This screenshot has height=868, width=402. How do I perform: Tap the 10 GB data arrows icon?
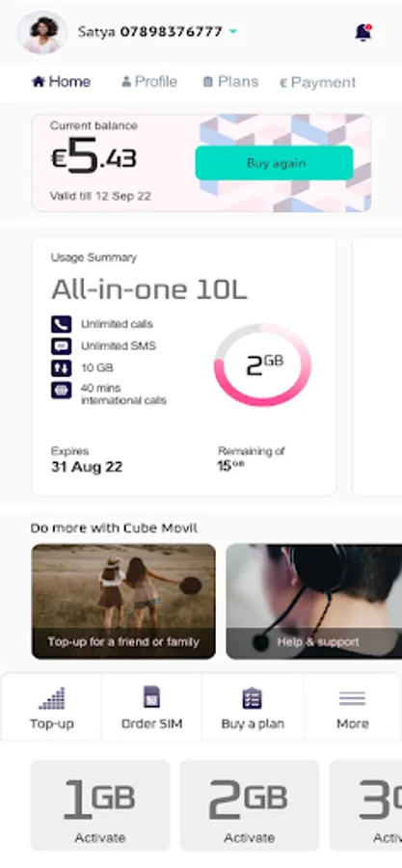62,368
